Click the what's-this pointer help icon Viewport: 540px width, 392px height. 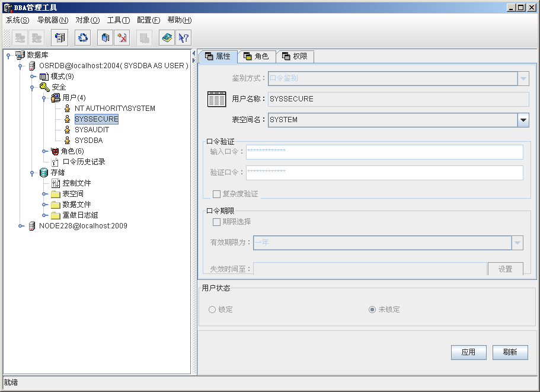183,38
